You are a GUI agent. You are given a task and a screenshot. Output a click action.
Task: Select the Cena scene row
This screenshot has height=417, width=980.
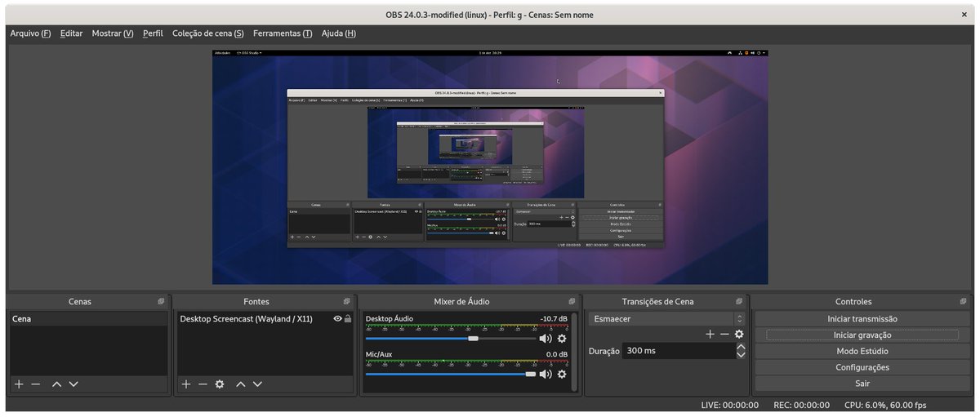coord(88,319)
